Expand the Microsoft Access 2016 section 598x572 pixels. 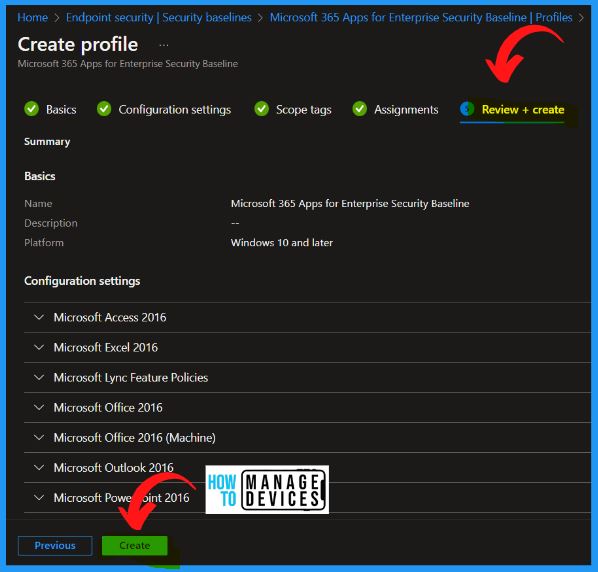coord(307,317)
